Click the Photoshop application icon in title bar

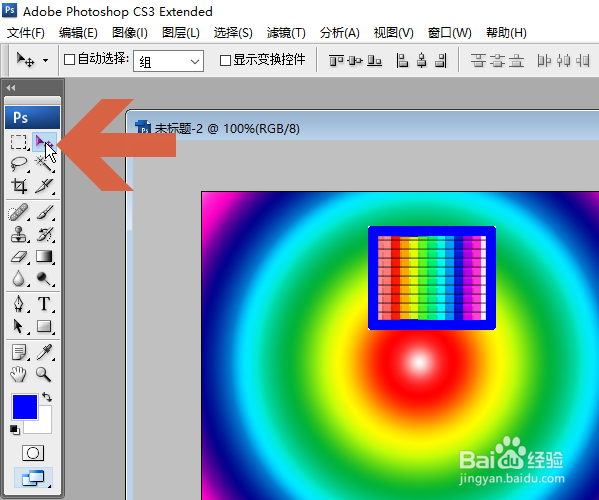point(9,10)
